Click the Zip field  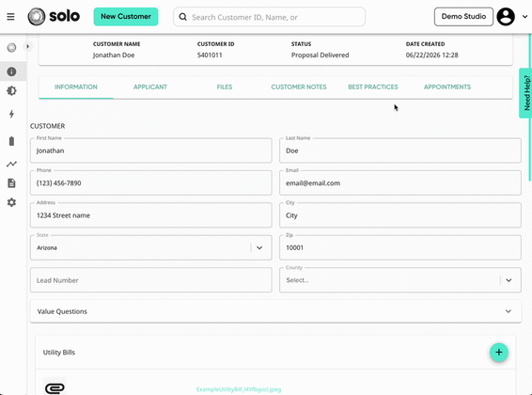pos(400,247)
